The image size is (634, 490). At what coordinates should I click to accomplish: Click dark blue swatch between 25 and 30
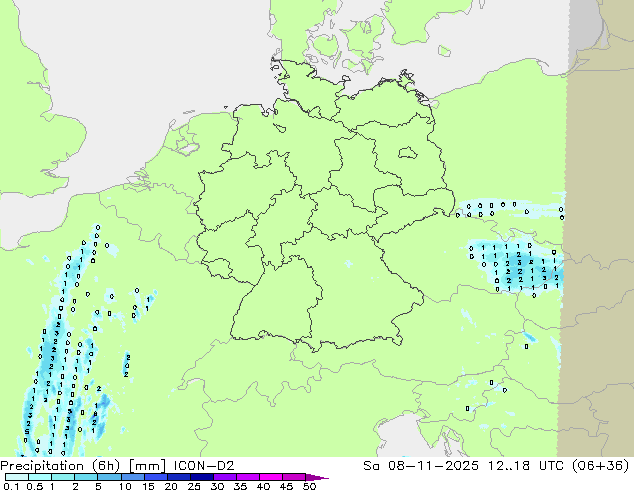click(x=201, y=477)
